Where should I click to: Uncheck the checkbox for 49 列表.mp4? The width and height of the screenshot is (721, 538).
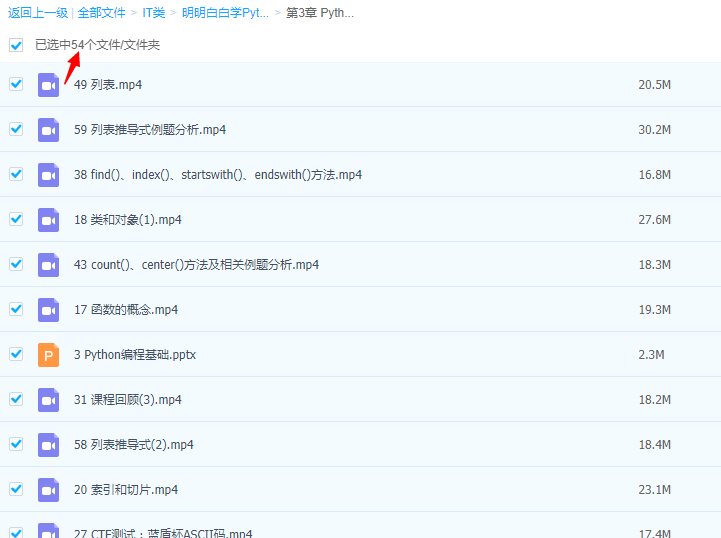16,84
